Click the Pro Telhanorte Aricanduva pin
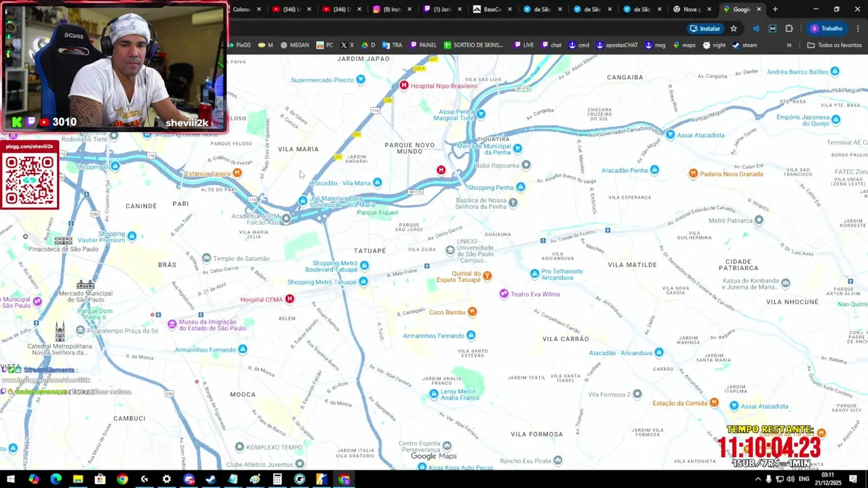Image resolution: width=868 pixels, height=488 pixels. tap(534, 274)
